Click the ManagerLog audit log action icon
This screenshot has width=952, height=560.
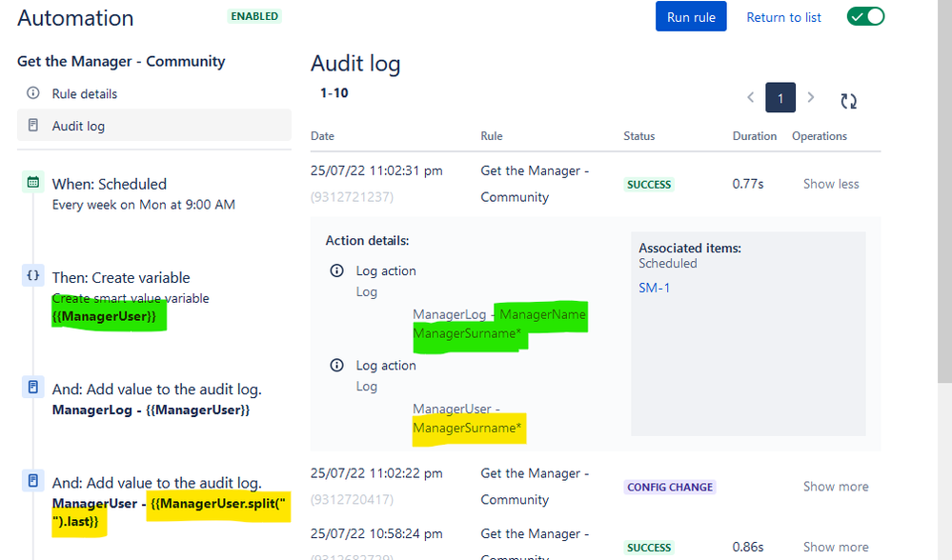click(32, 387)
